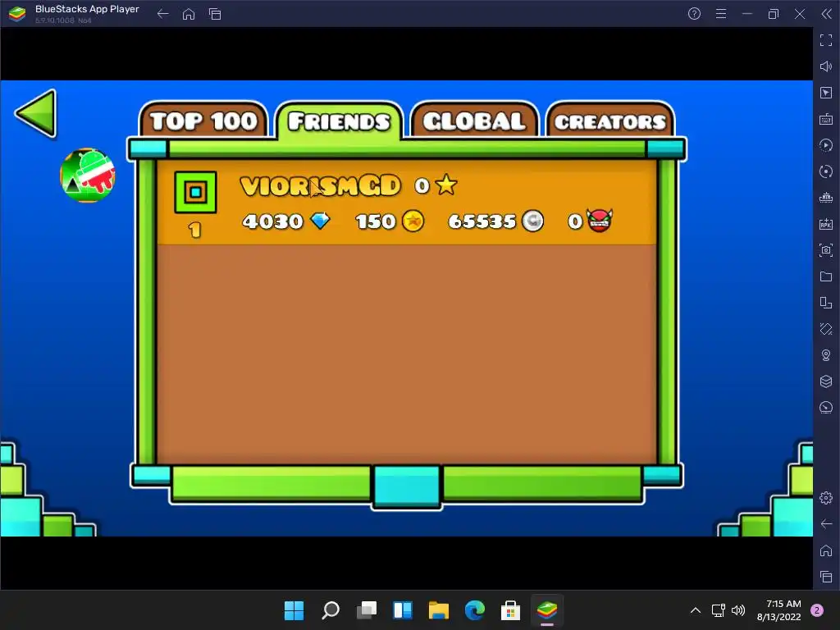Click the sidebar play circle icon
Viewport: 840px width, 630px height.
point(826,145)
